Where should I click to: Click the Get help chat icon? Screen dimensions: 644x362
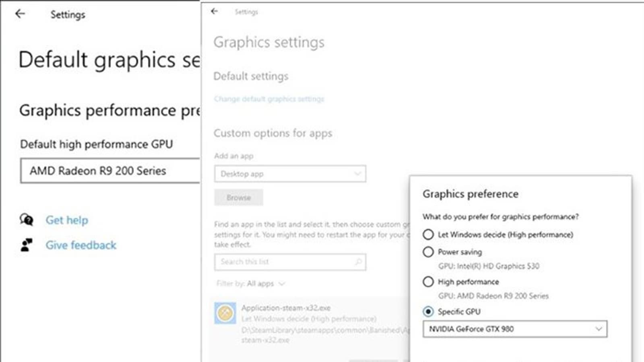[27, 220]
